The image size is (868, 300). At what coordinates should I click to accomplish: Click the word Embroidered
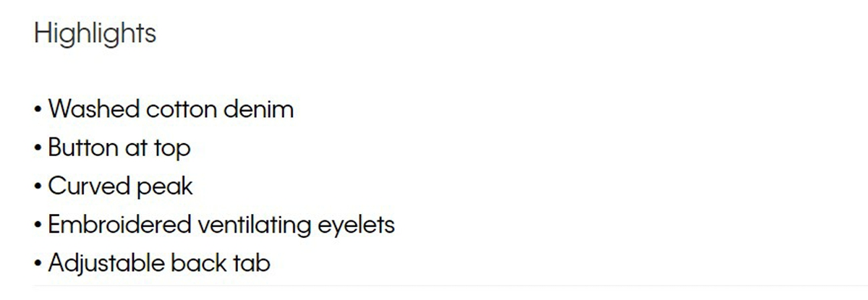pos(119,225)
